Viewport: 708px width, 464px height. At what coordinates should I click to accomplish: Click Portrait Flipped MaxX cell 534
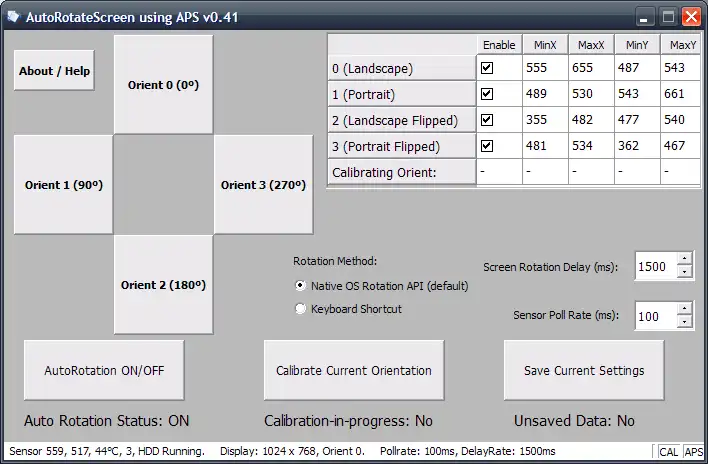click(x=591, y=146)
